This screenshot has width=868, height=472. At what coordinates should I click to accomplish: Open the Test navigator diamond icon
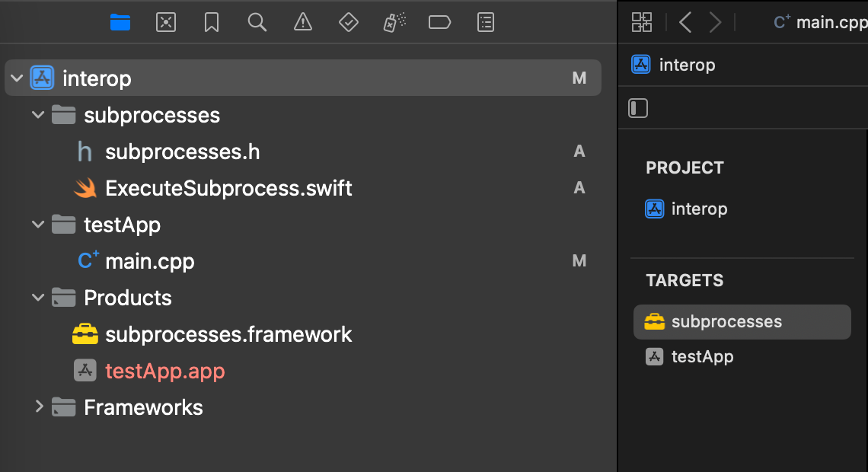coord(349,23)
